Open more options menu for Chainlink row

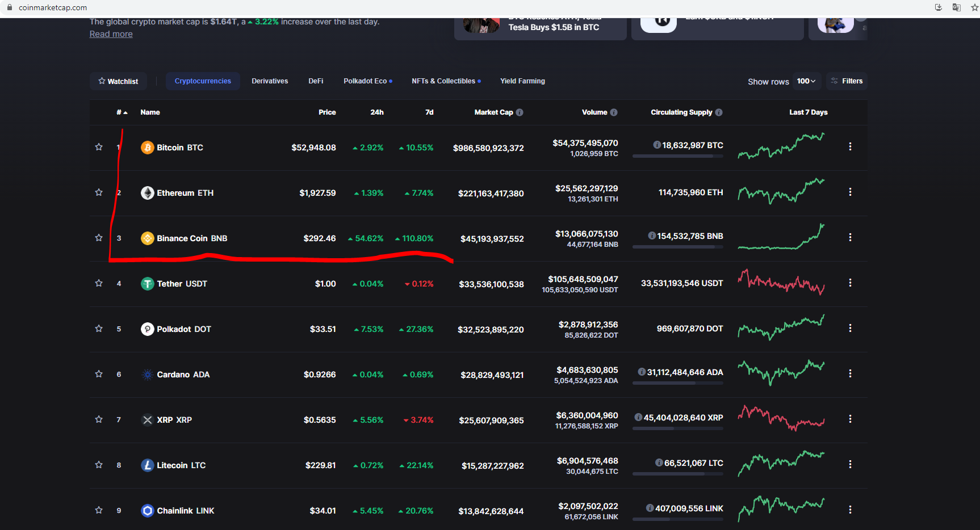click(850, 510)
